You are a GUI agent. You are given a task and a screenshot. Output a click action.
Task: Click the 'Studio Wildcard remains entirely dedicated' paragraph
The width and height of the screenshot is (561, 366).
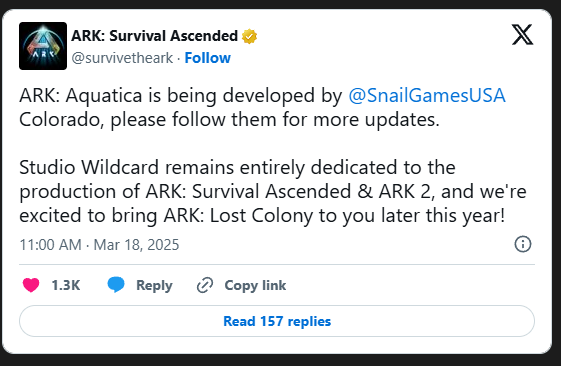273,191
